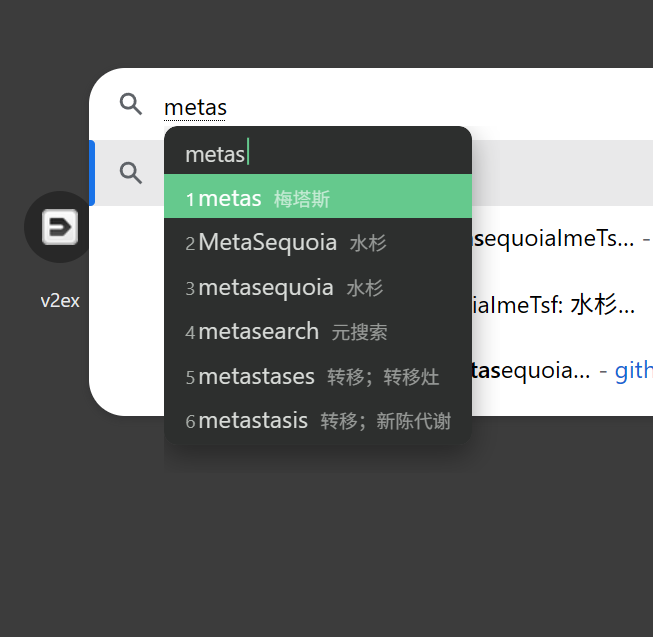
Task: Pick candidate 4 metasearch 元搜索
Action: (x=318, y=332)
